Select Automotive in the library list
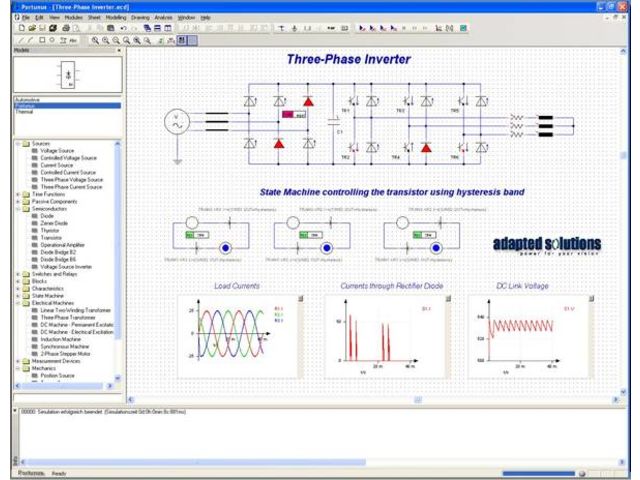 [28, 101]
